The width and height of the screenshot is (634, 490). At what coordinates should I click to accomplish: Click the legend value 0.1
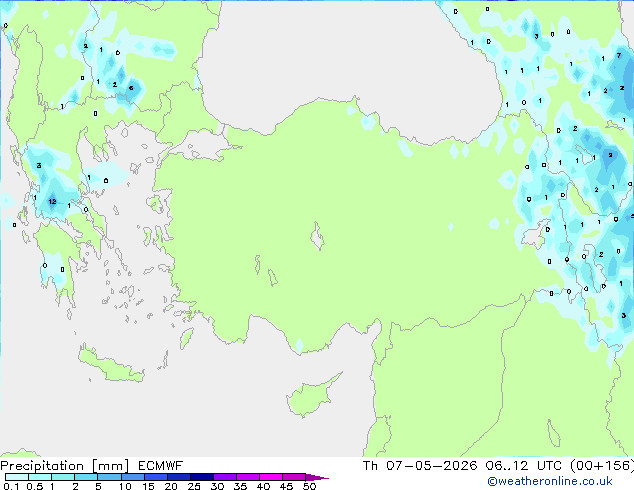tap(11, 486)
